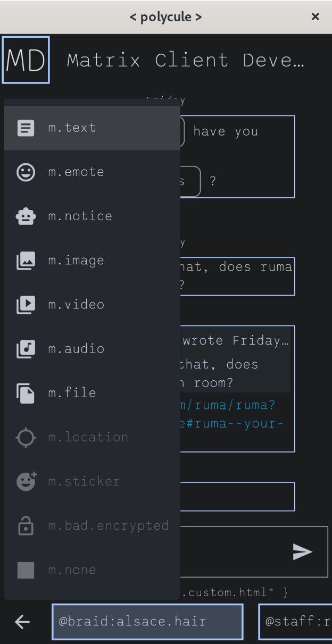Click the m.notice robot icon
Viewport: 332px width, 644px height.
26,216
